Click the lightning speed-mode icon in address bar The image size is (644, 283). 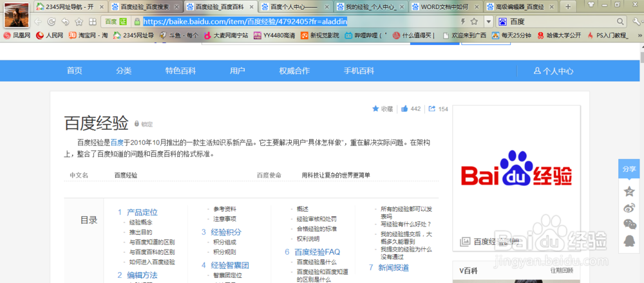pyautogui.click(x=463, y=22)
